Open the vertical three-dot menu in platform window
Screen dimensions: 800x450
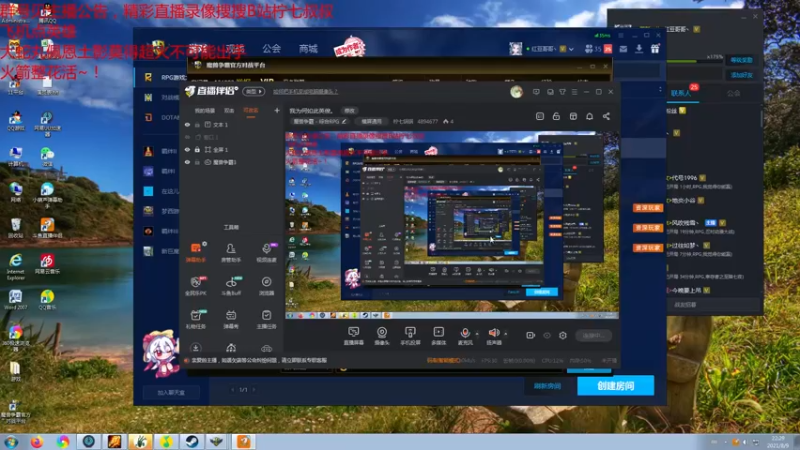click(x=660, y=90)
